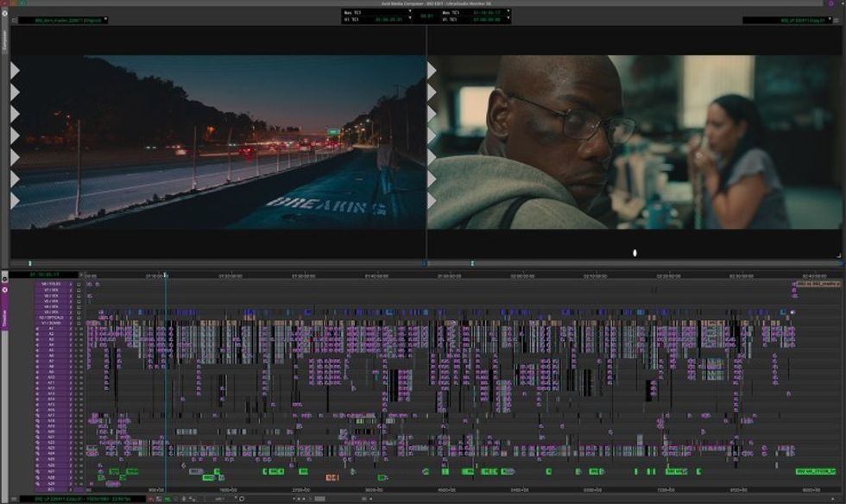The image size is (846, 504).
Task: Click the purple icon in the top-right title bar
Action: pos(831,3)
